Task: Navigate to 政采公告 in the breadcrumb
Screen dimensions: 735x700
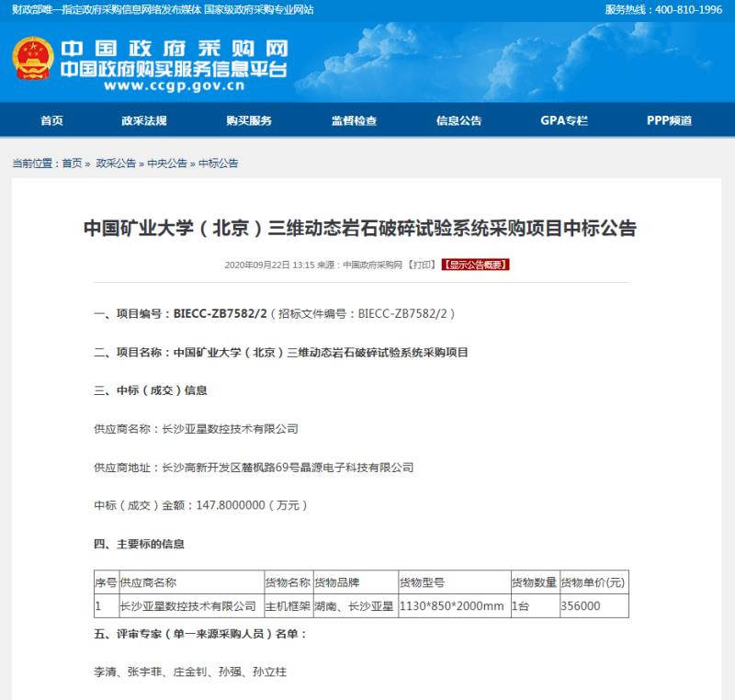Action: tap(116, 164)
